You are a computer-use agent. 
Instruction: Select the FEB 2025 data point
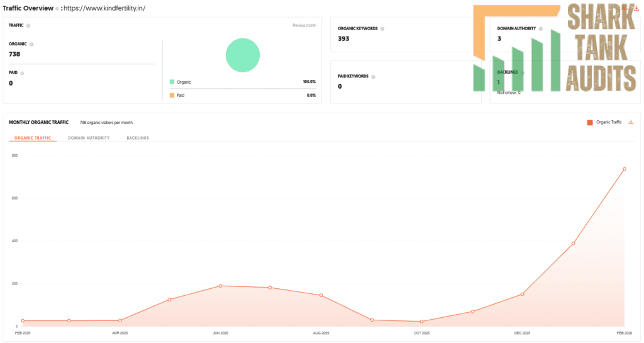coord(23,321)
